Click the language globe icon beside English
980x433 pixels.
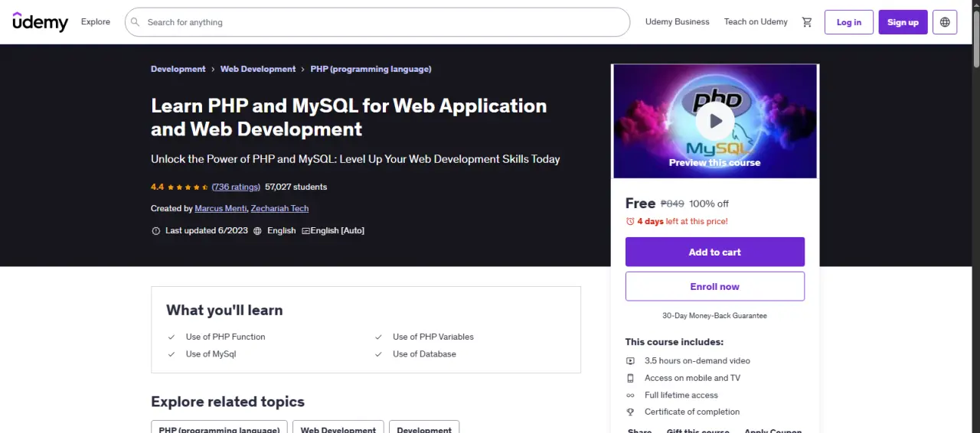click(x=257, y=230)
